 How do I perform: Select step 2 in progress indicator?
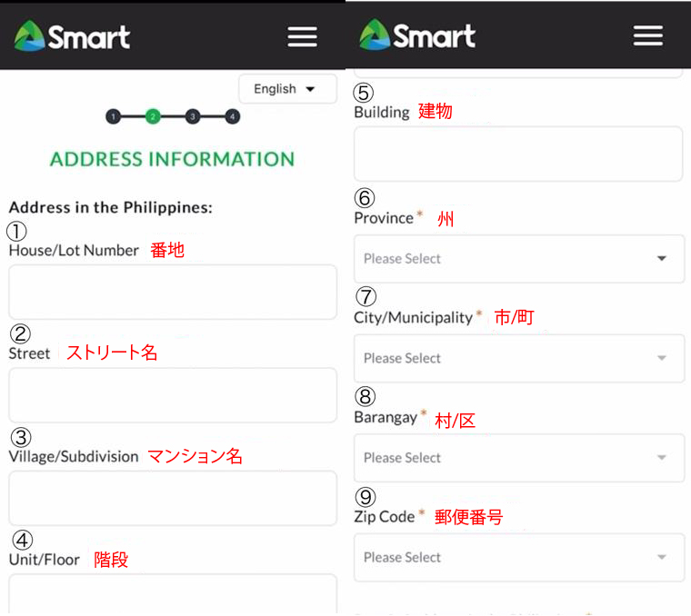[153, 116]
